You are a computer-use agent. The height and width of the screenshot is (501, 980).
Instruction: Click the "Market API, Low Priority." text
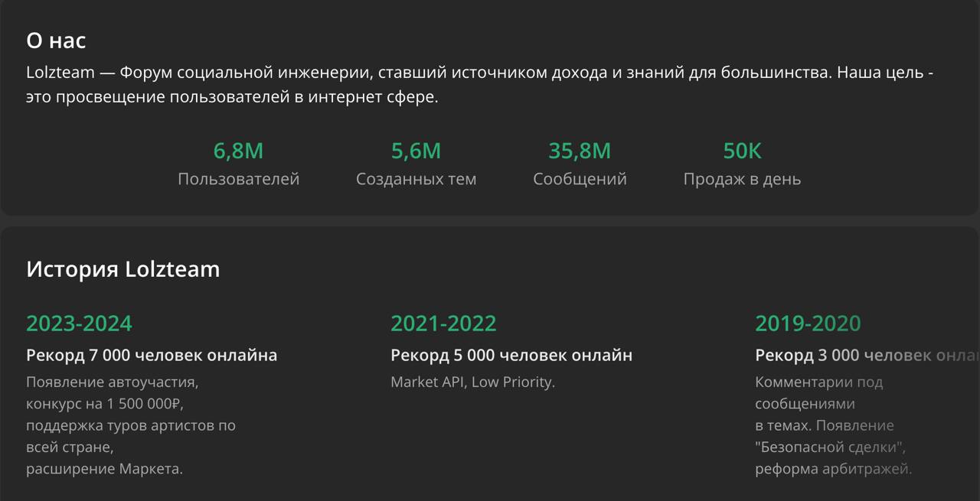pyautogui.click(x=472, y=382)
